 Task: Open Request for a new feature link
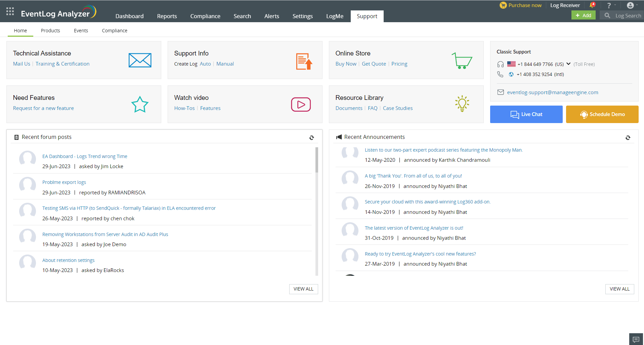point(43,108)
